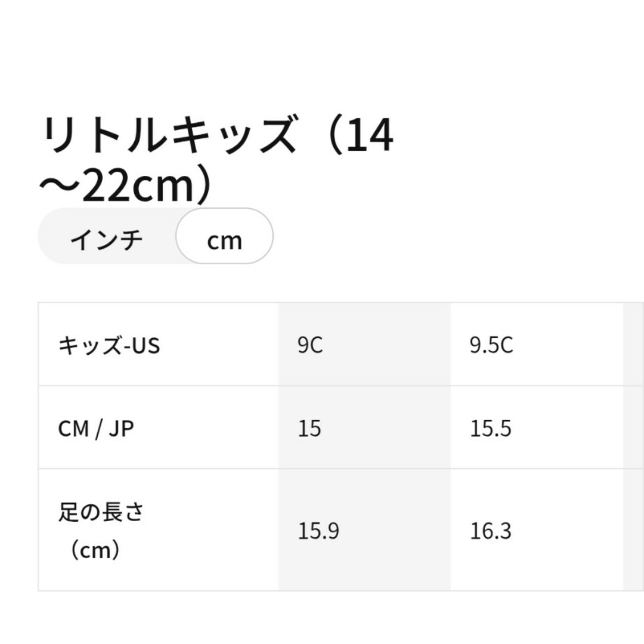Select the cm unit toggle
The width and height of the screenshot is (644, 644).
(224, 236)
